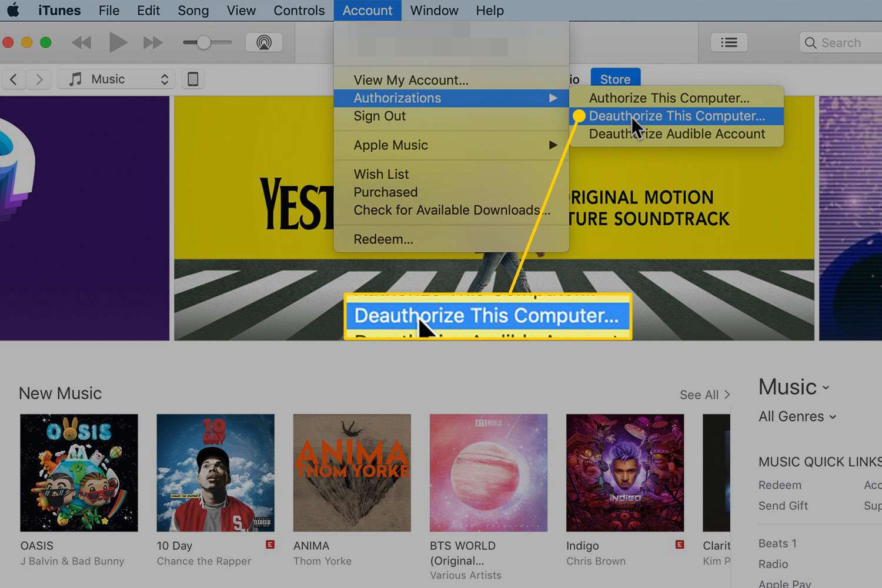Open the Apple menu
This screenshot has height=588, width=882.
(x=13, y=11)
